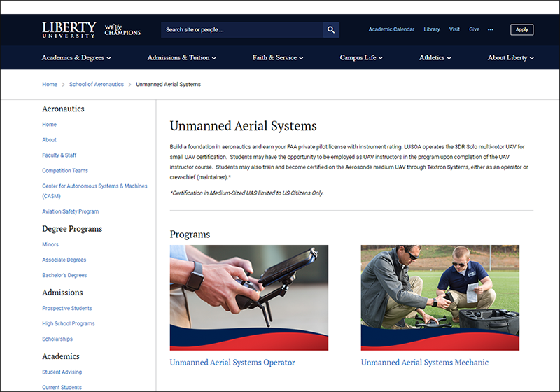Expand Athletics menu
560x392 pixels.
(435, 57)
